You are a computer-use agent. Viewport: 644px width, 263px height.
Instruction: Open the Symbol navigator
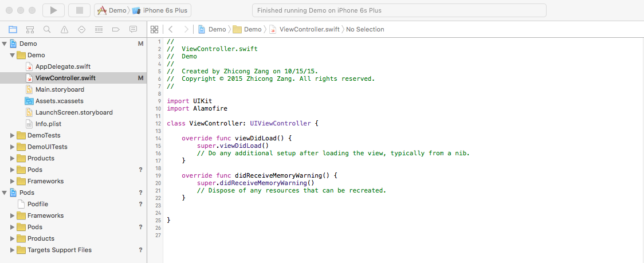[x=30, y=29]
